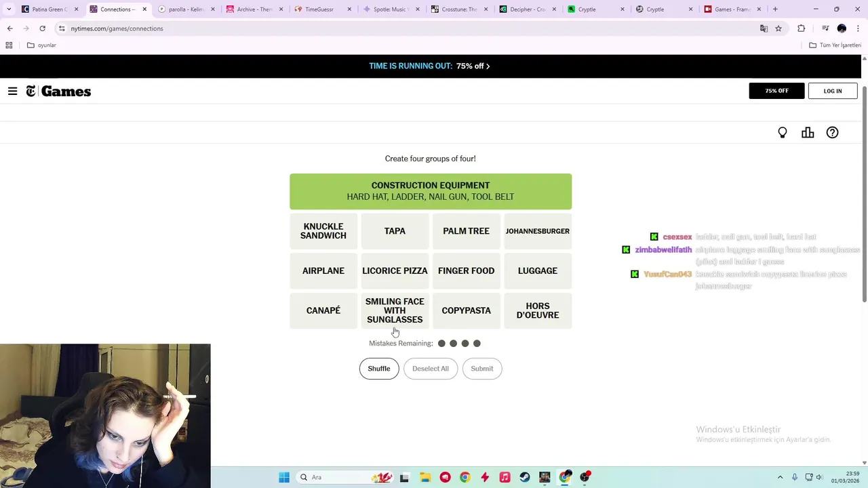
Task: Click the microphone tray icon
Action: [x=795, y=477]
